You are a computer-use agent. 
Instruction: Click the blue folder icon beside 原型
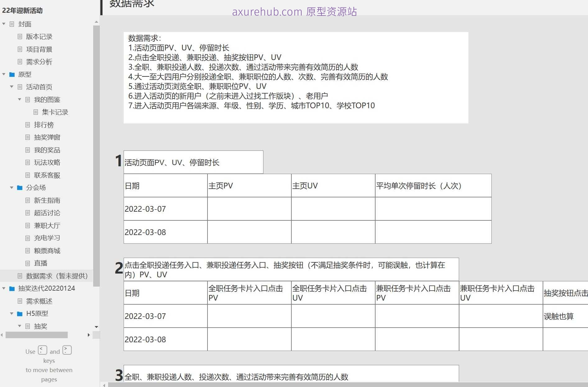pyautogui.click(x=12, y=74)
